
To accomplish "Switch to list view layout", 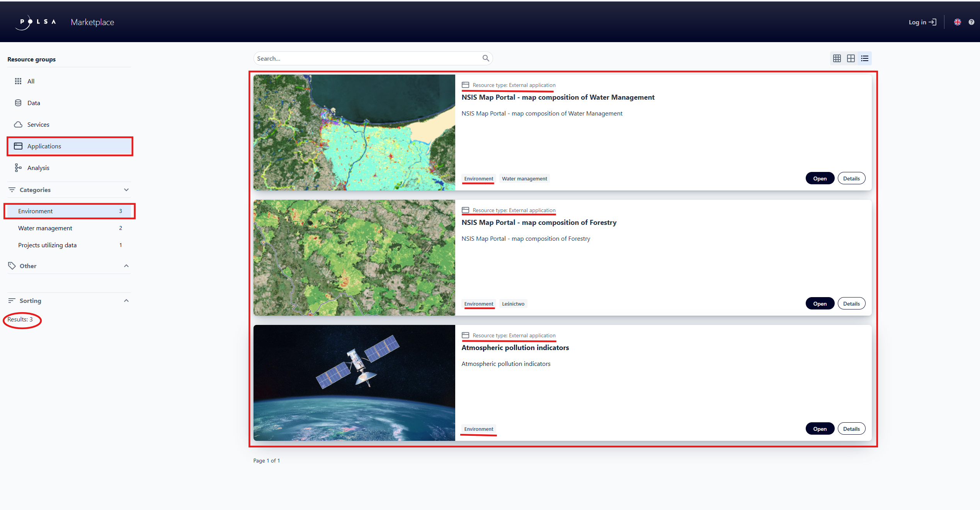I will point(865,58).
